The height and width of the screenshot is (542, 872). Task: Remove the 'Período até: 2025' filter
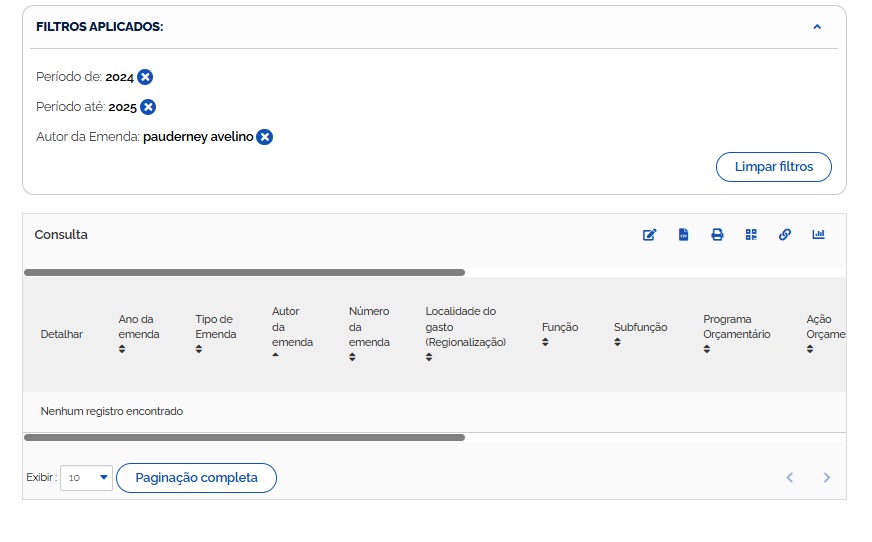pos(148,107)
